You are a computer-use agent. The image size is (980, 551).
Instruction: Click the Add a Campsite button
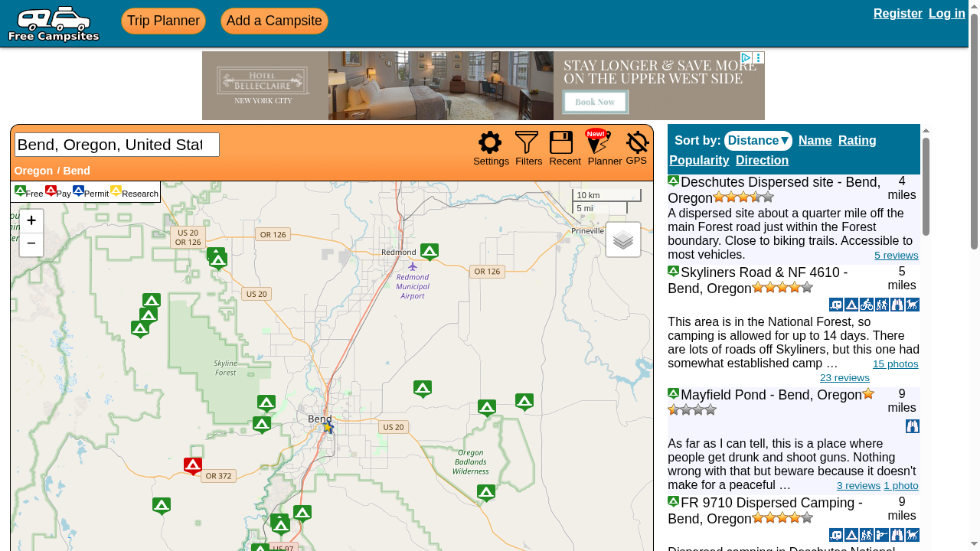(274, 21)
